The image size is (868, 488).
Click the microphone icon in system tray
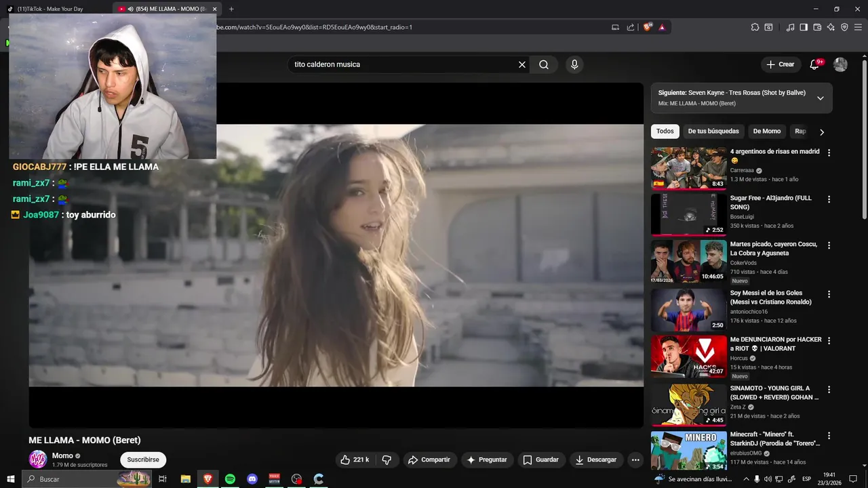tap(757, 479)
